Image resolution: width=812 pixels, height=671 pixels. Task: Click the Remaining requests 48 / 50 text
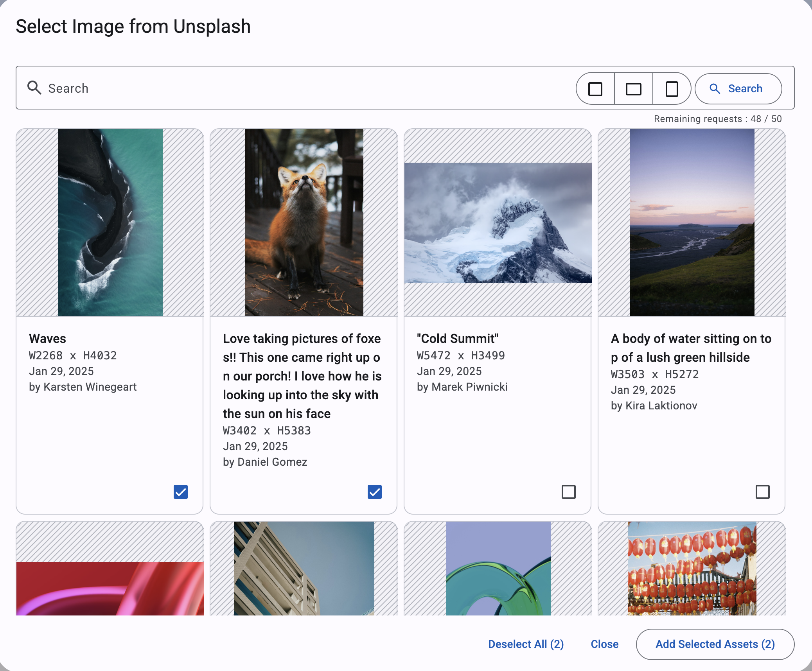click(718, 119)
